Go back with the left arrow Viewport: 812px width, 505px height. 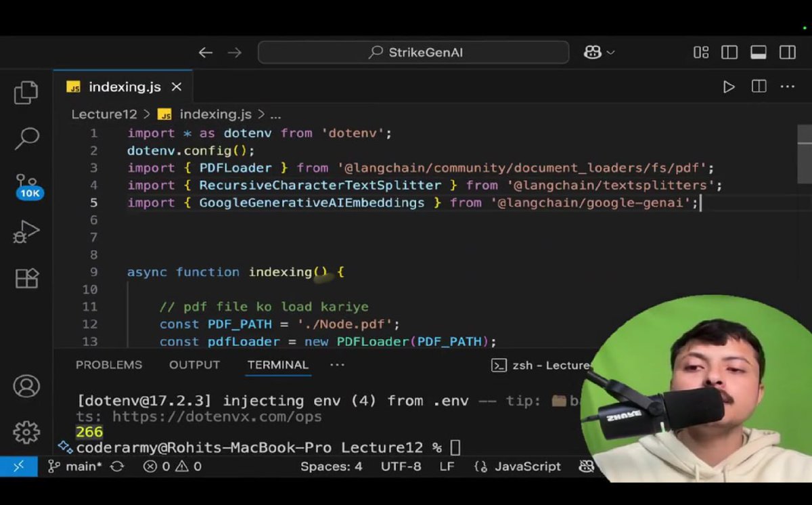(x=206, y=52)
